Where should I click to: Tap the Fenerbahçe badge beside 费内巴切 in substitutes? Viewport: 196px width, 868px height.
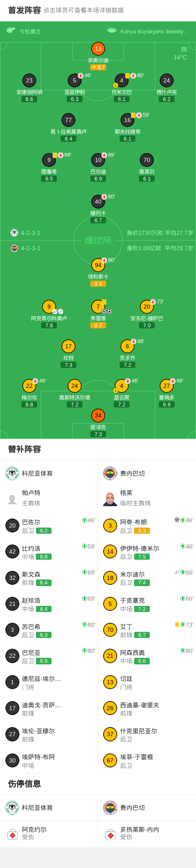click(x=110, y=473)
